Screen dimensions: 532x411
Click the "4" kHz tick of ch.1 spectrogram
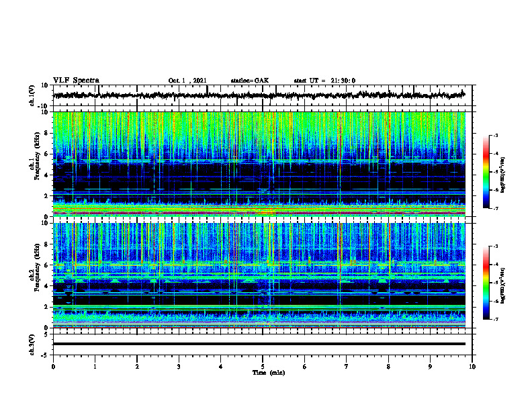[46, 175]
